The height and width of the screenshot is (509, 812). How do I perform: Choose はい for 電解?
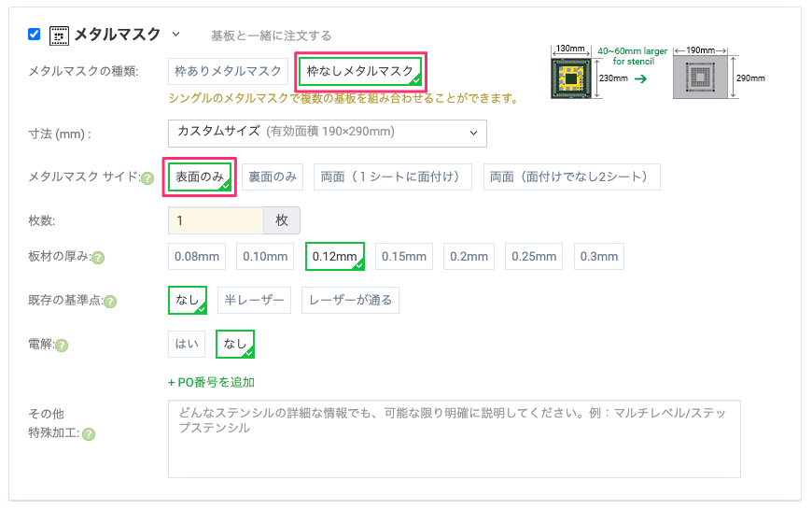pos(186,344)
